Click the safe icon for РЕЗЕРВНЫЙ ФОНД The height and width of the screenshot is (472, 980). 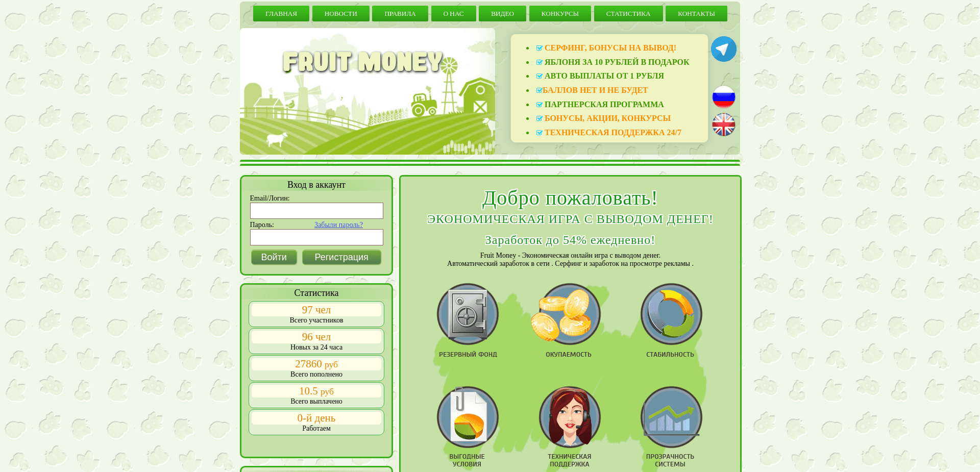[467, 314]
